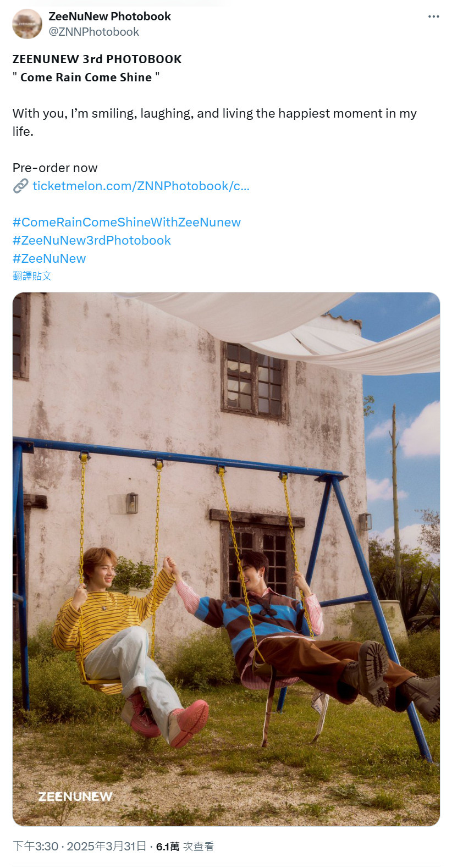Click the 'With you, I'm smiling' caption text

point(214,122)
